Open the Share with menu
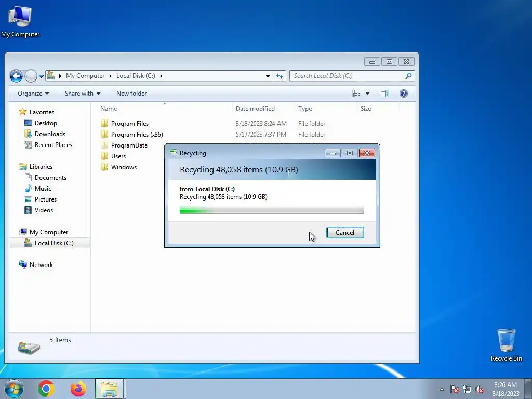 (83, 94)
